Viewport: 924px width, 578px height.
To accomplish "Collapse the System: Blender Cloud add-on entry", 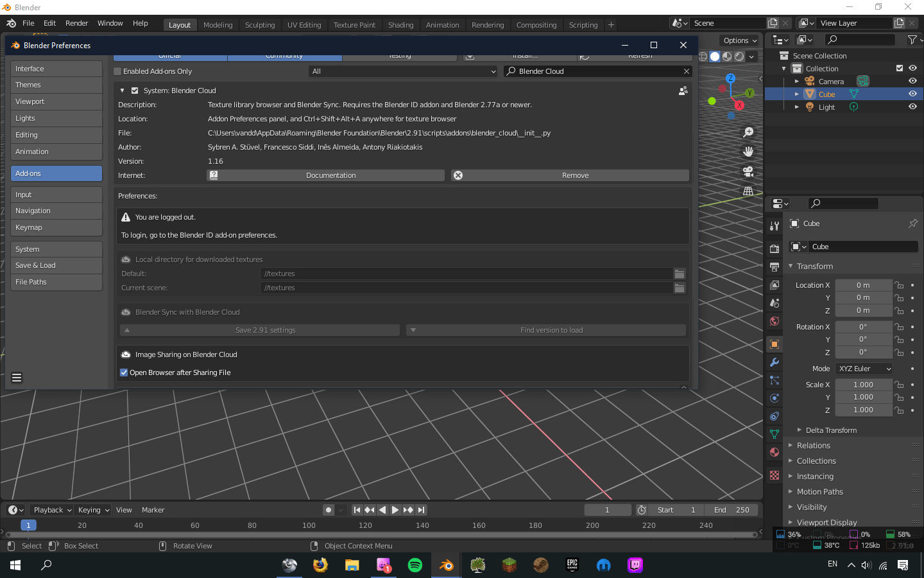I will pyautogui.click(x=122, y=91).
